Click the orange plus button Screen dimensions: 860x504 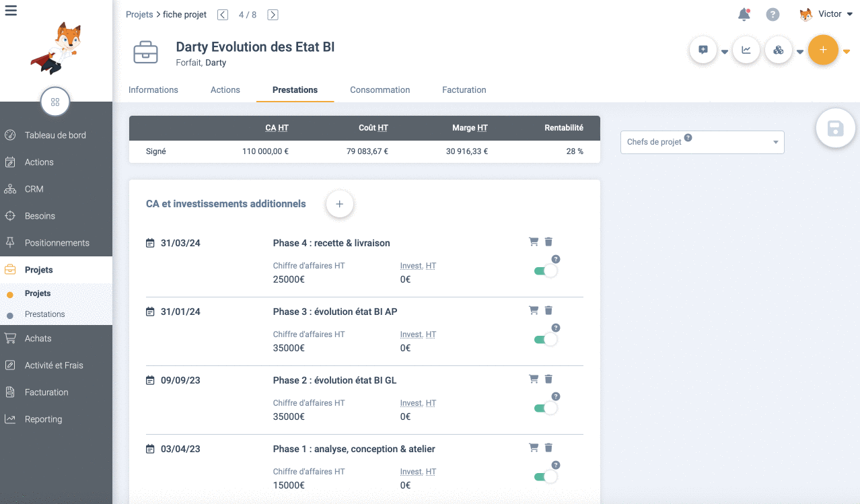tap(823, 50)
